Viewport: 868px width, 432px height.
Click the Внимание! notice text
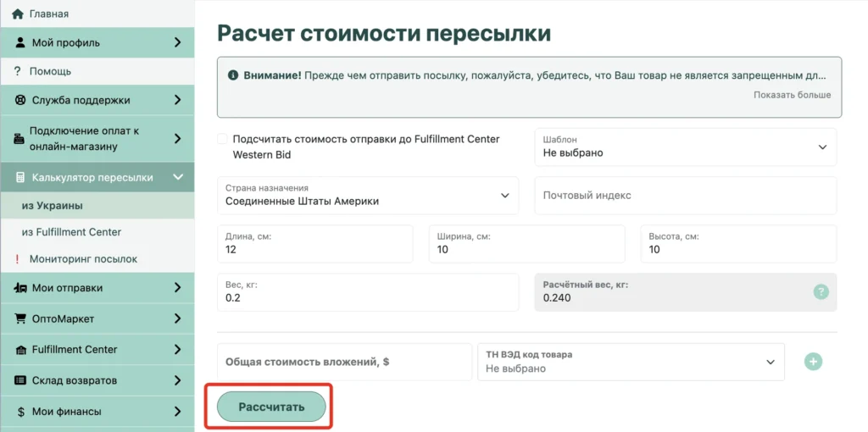point(535,75)
